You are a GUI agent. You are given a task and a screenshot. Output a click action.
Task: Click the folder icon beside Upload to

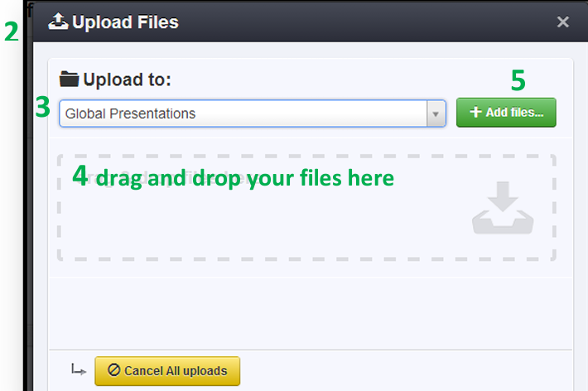[x=69, y=79]
